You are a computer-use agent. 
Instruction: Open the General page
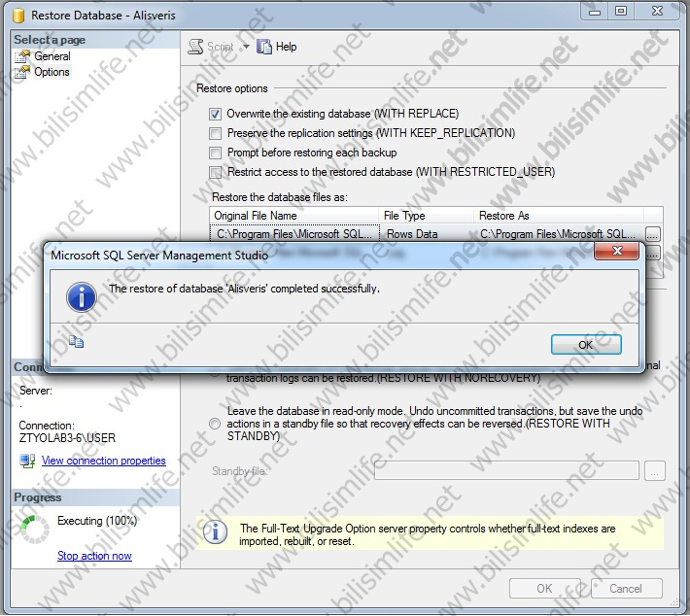point(52,56)
